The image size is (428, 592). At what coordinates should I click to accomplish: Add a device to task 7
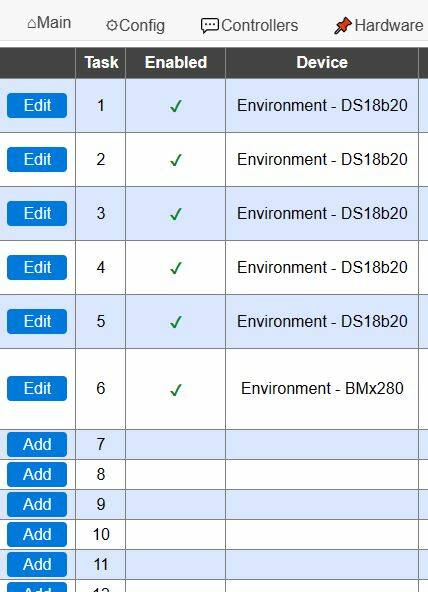[37, 444]
